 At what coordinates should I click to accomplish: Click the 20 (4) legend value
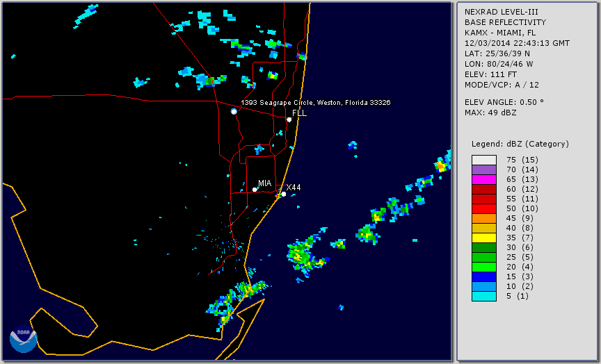tap(520, 267)
